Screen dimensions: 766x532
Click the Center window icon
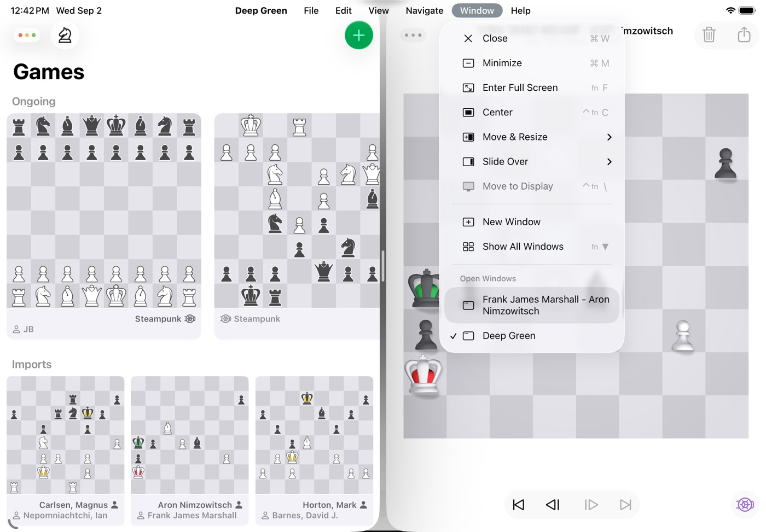468,112
